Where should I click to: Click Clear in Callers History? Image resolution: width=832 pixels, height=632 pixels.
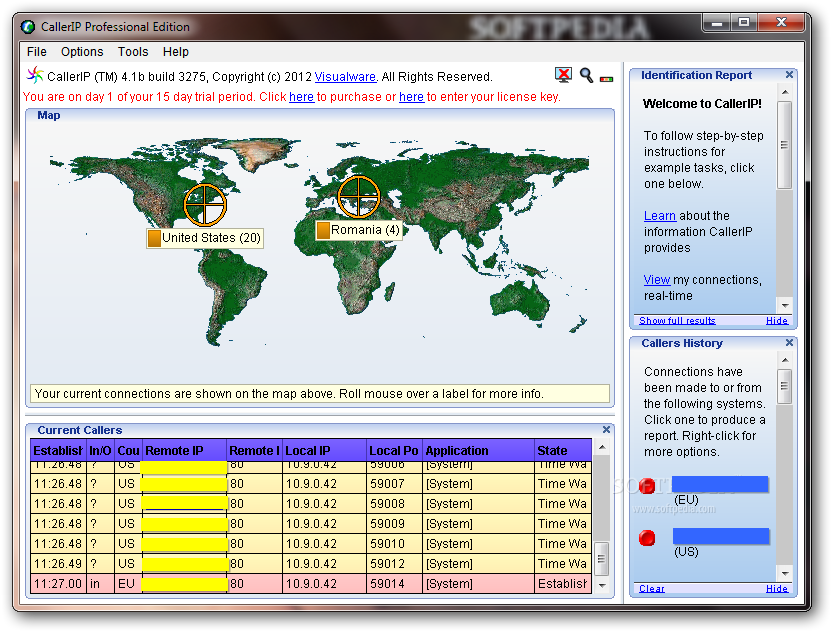point(652,588)
